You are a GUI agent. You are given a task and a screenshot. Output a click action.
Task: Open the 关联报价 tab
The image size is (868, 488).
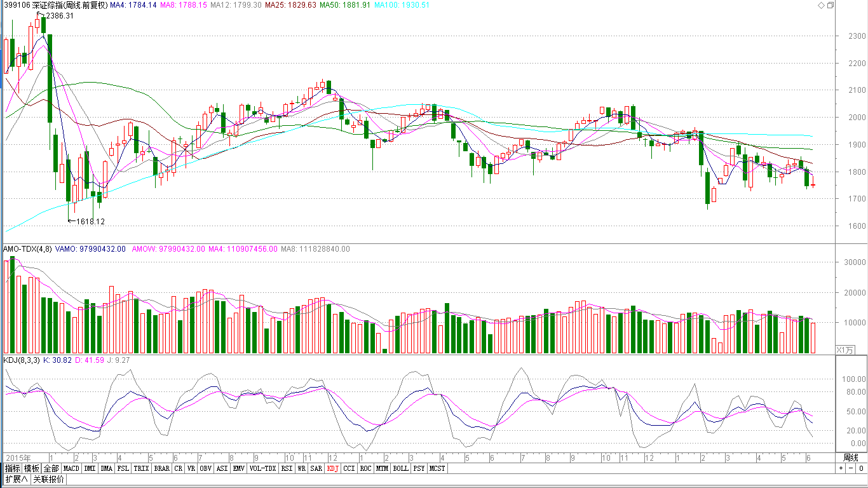tap(49, 479)
